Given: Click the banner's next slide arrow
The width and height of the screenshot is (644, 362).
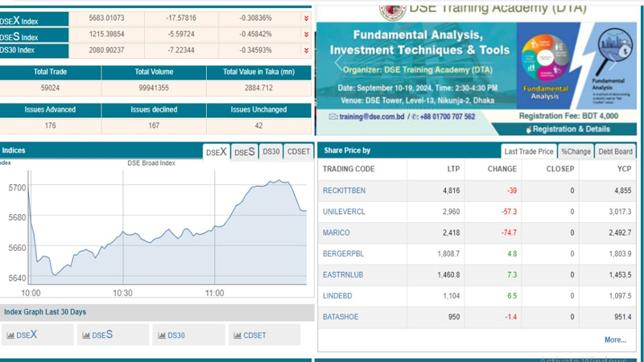Looking at the screenshot, I should [x=628, y=64].
